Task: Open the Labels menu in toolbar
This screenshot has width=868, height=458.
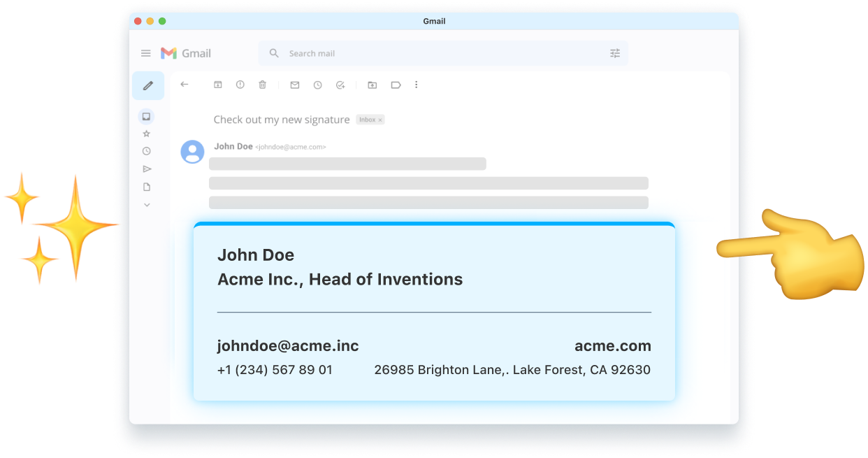Action: (x=396, y=85)
